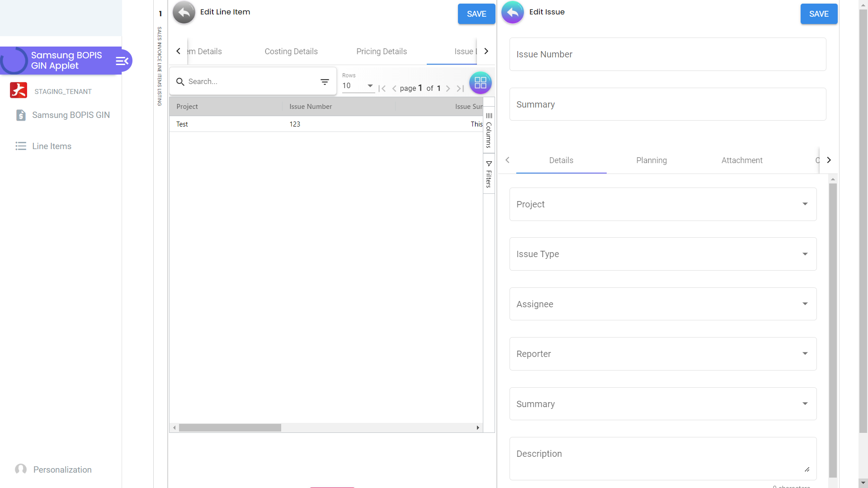The height and width of the screenshot is (488, 868).
Task: Save the Edit Line Item form
Action: click(476, 14)
